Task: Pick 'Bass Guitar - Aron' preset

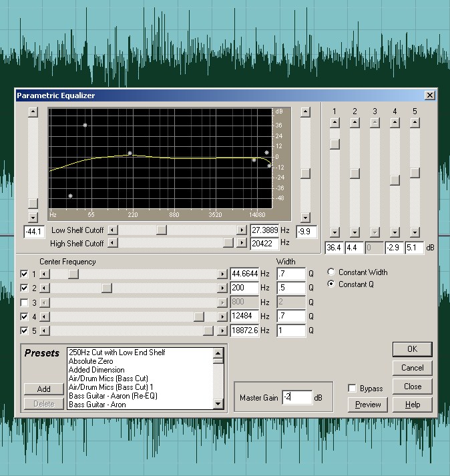Action: (97, 405)
